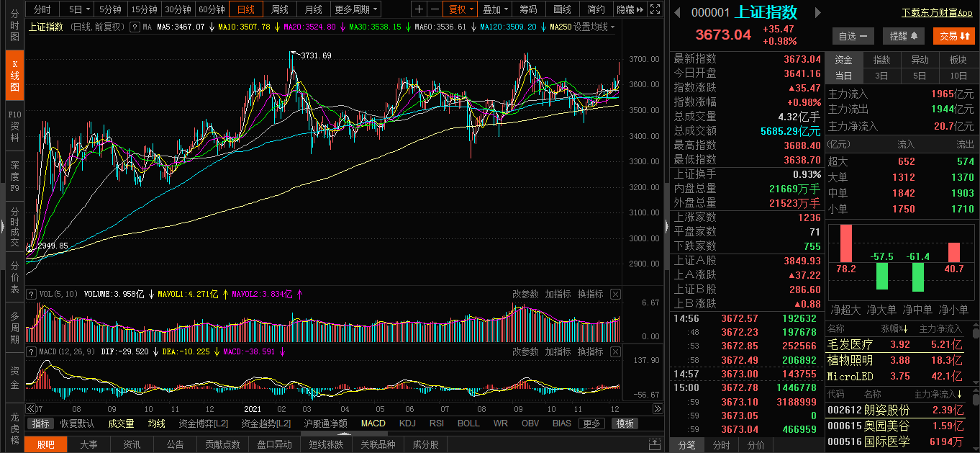This screenshot has height=453, width=980.
Task: Select the KDJ indicator tab
Action: point(407,423)
